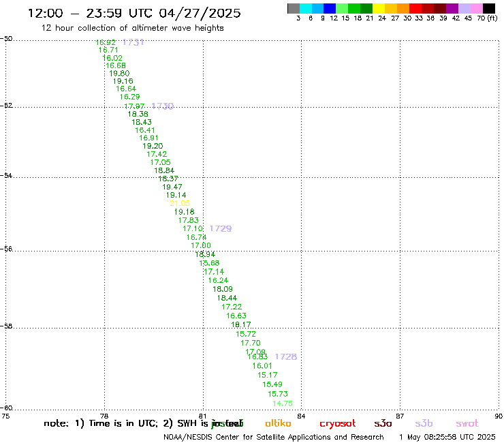Image resolution: width=504 pixels, height=443 pixels.
Task: Click the 17.70 wave height value
Action: point(251,343)
